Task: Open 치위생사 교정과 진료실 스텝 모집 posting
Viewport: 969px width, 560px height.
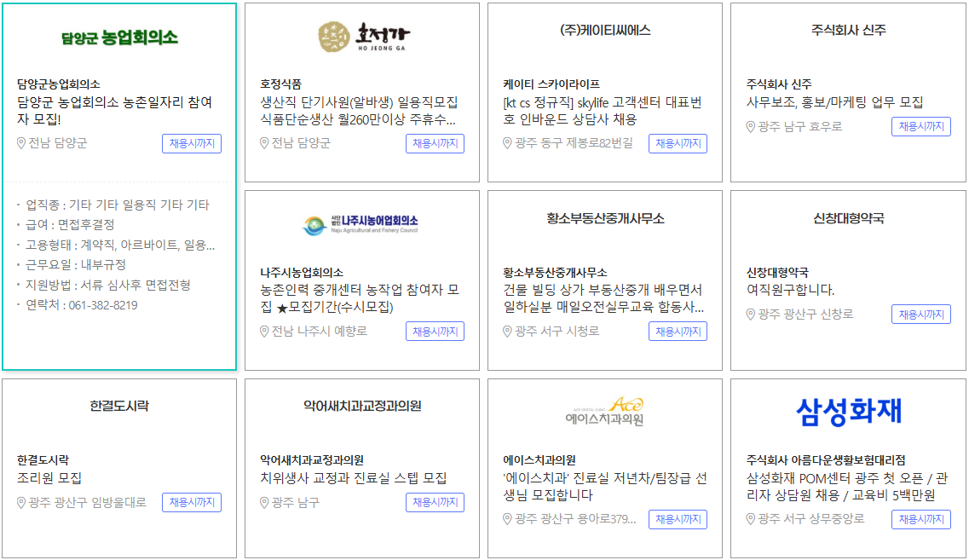Action: (354, 478)
